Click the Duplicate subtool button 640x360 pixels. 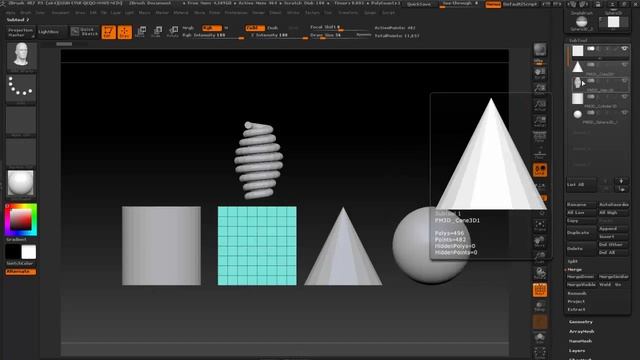(x=581, y=233)
